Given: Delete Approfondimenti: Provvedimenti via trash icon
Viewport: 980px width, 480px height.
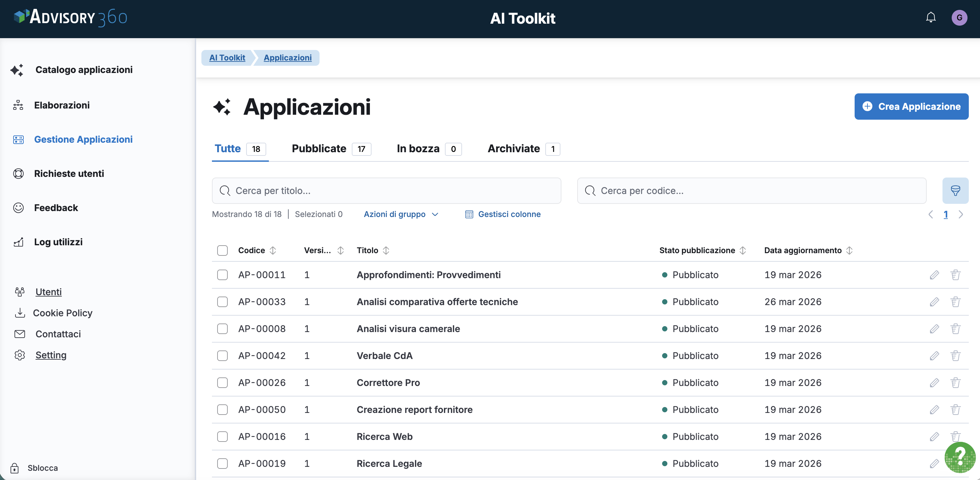Looking at the screenshot, I should tap(955, 275).
